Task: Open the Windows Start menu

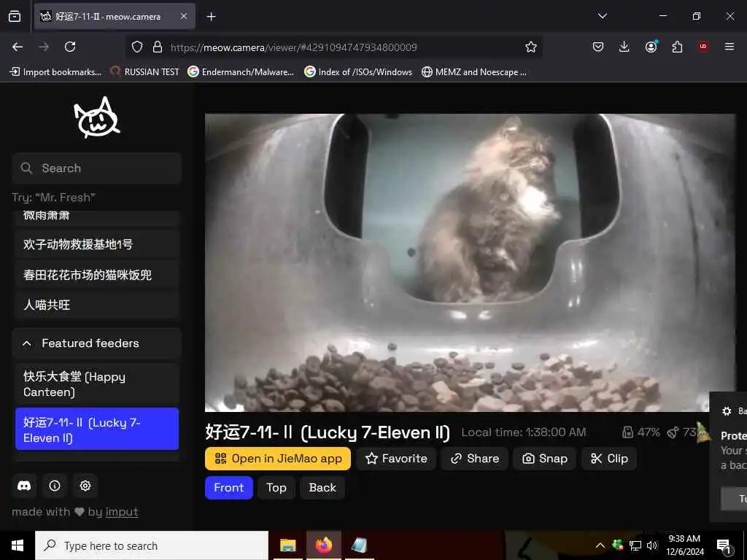Action: 18,545
